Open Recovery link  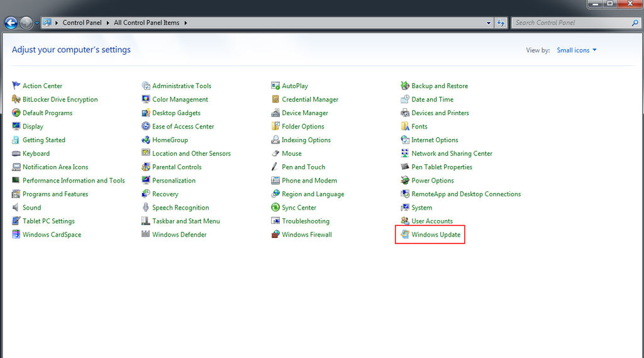(165, 194)
